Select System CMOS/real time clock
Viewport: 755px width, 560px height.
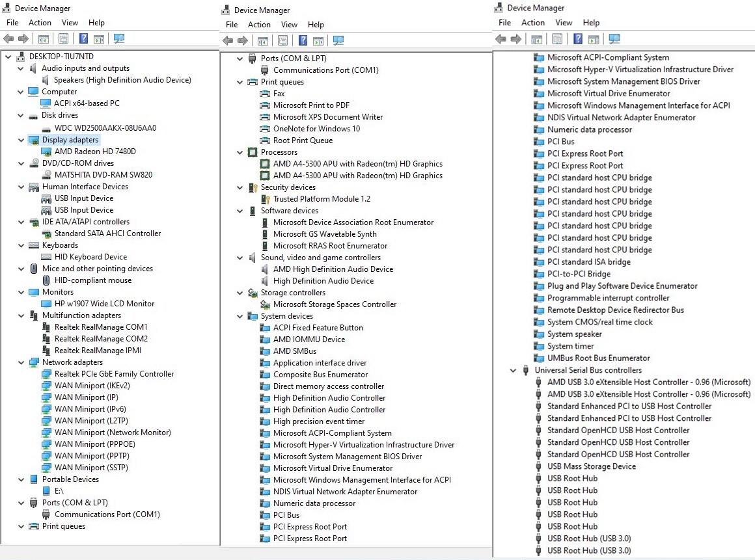pos(600,323)
